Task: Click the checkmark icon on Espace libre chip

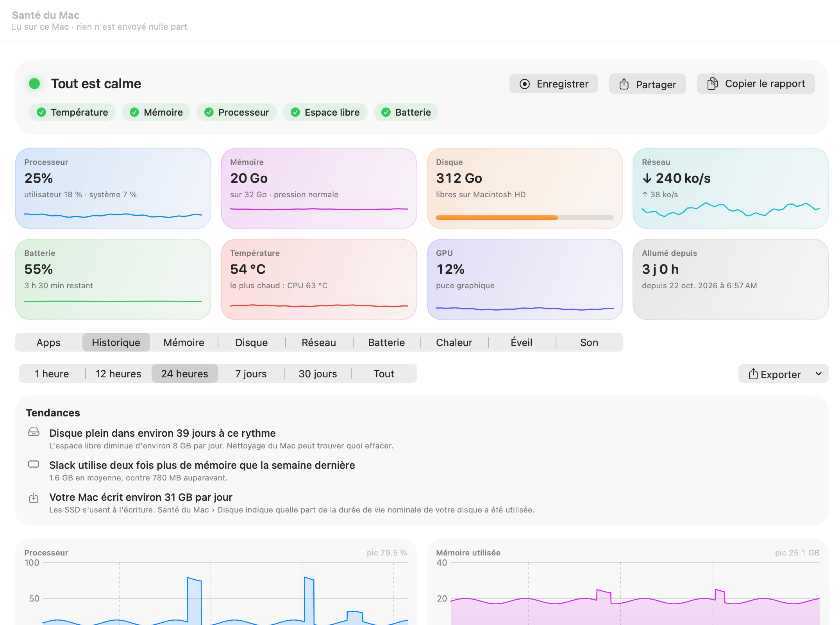Action: [x=295, y=112]
